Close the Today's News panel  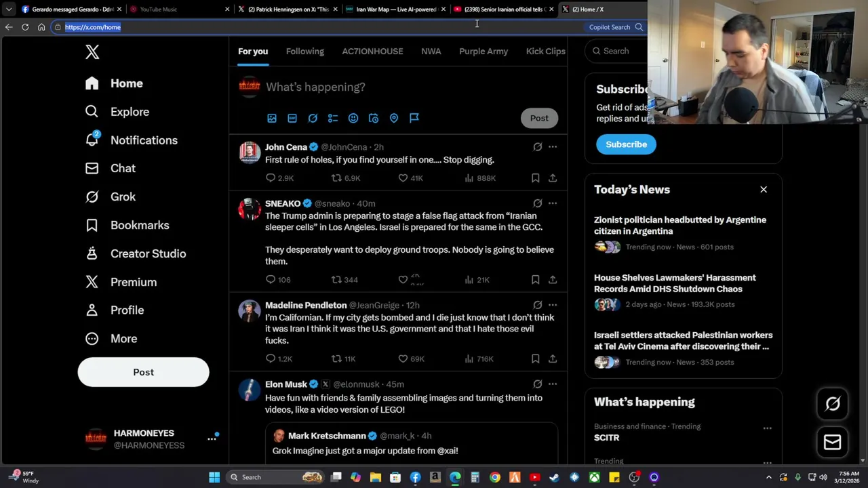click(x=764, y=190)
